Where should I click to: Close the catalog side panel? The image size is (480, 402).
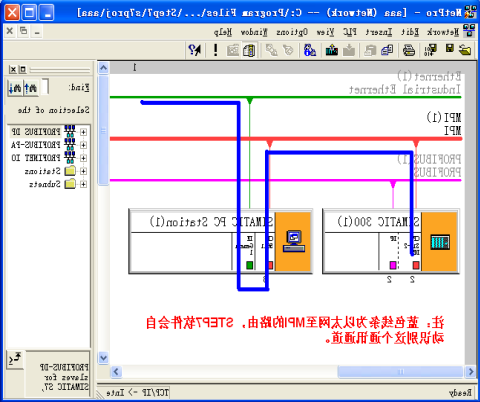coord(13,69)
